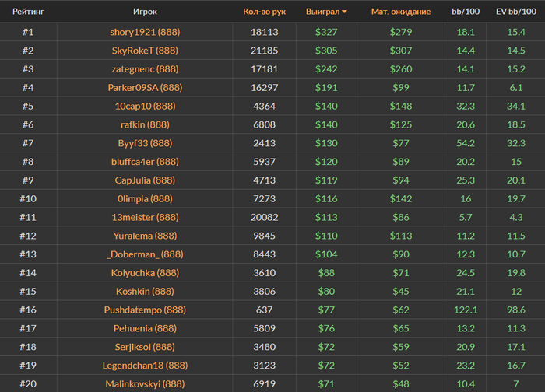Select Legendchan18 (888) player link
This screenshot has width=545, height=392.
click(145, 366)
